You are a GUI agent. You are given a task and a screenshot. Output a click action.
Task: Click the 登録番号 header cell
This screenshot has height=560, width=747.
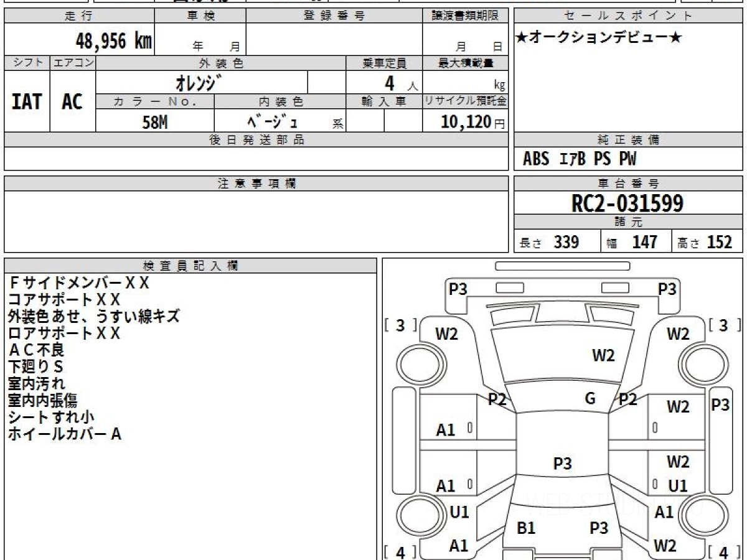[x=334, y=16]
